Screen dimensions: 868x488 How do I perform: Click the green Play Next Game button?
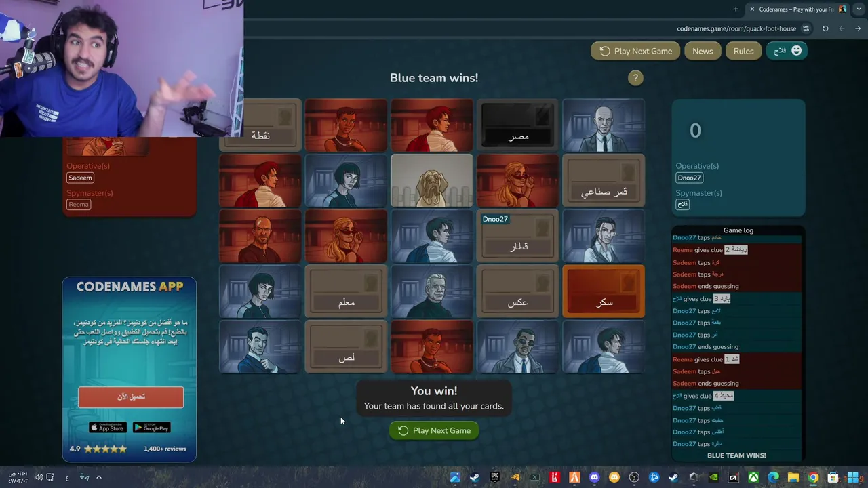tap(434, 430)
